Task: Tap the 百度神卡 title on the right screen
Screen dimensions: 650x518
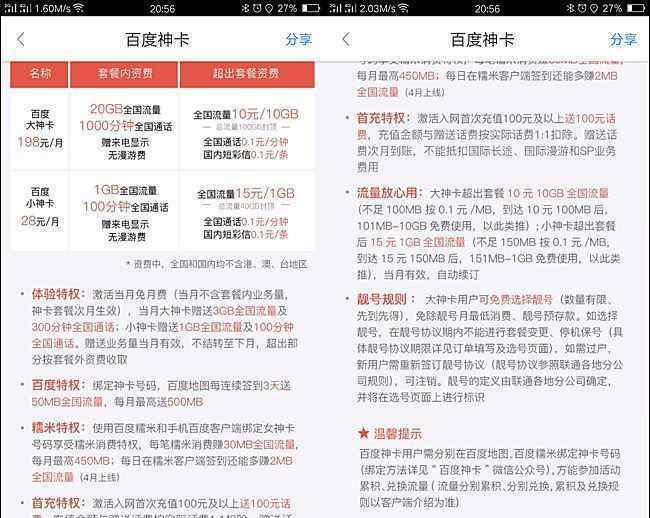Action: [x=482, y=40]
